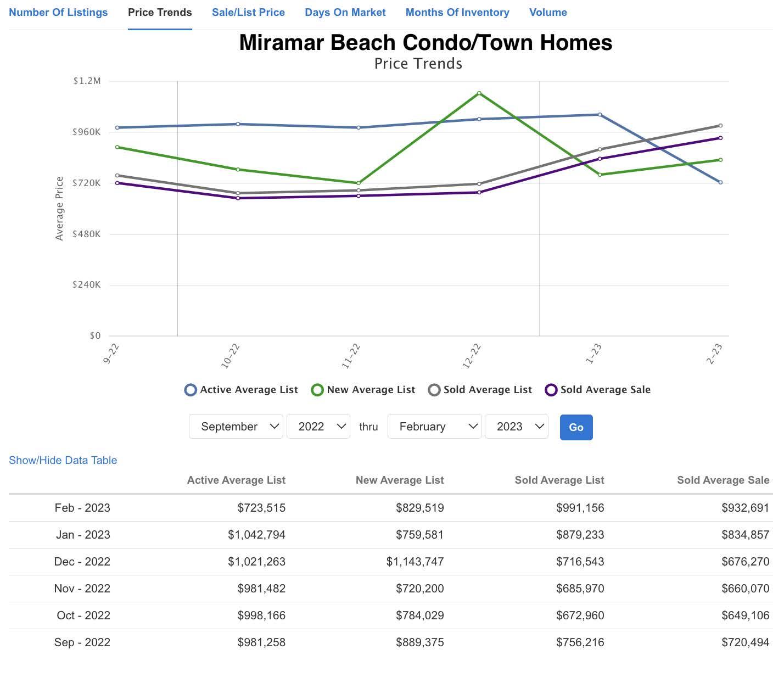This screenshot has height=683, width=784.
Task: Click the $759,581 table cell
Action: tap(420, 535)
